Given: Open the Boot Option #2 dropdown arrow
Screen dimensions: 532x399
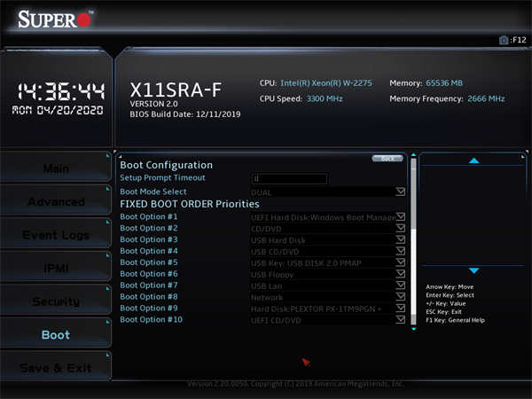Looking at the screenshot, I should coord(401,229).
